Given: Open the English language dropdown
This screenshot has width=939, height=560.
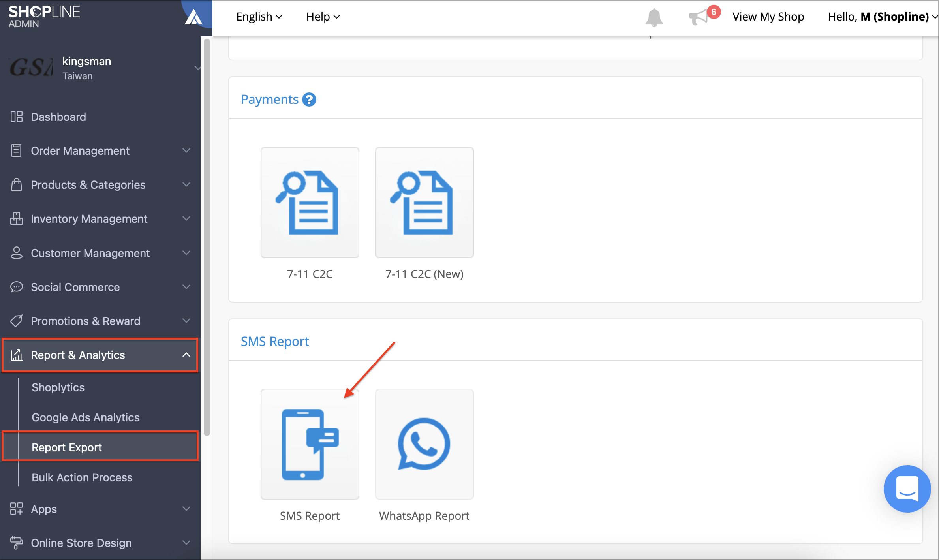Looking at the screenshot, I should coord(259,17).
